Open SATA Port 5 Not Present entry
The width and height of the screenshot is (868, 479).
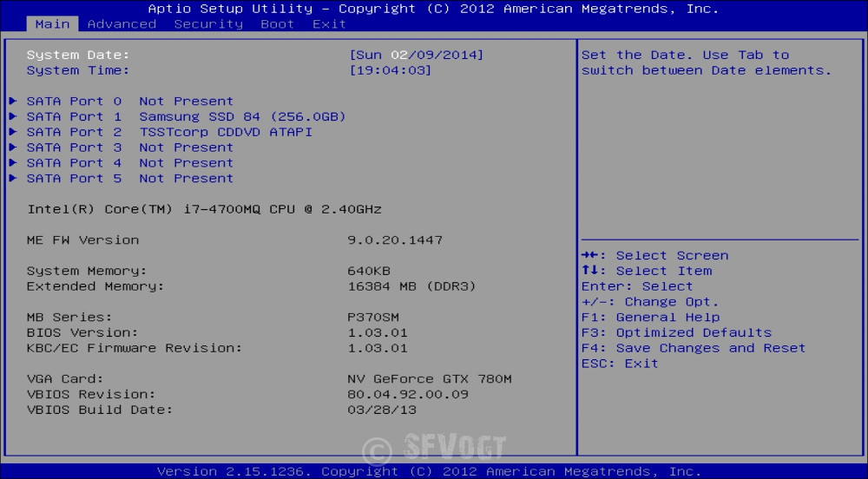[130, 179]
